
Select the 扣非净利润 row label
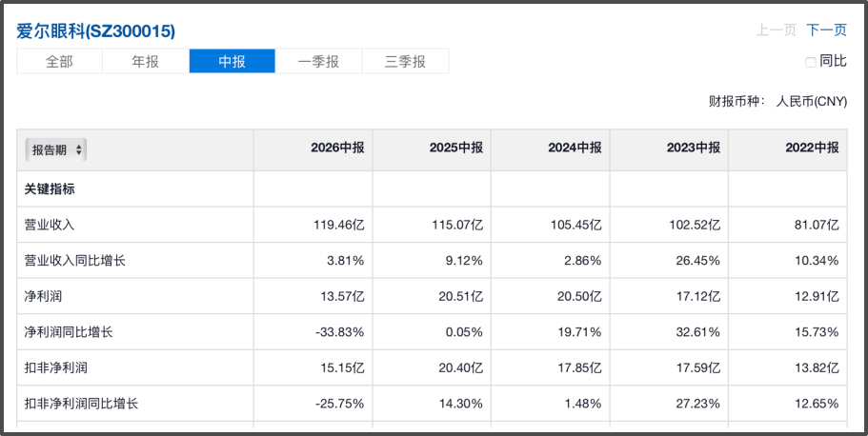[56, 368]
